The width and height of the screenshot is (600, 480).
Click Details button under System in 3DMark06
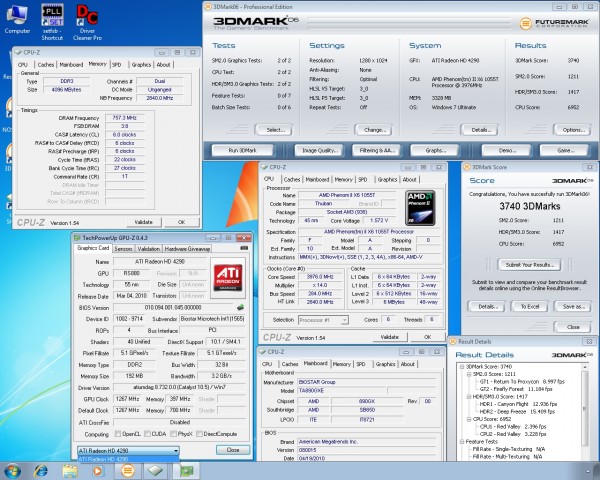pos(479,130)
